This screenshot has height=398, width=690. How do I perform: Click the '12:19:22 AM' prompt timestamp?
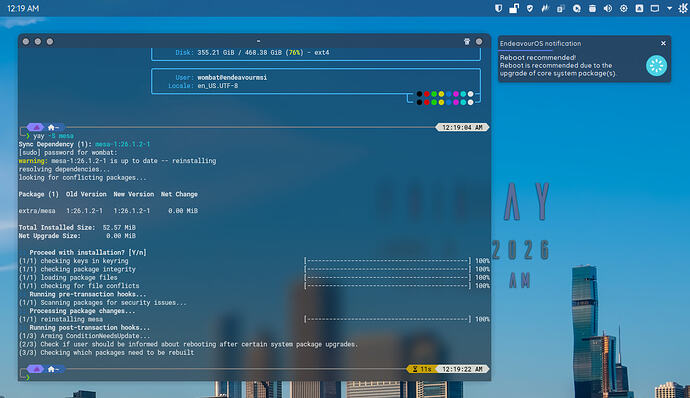coord(462,369)
